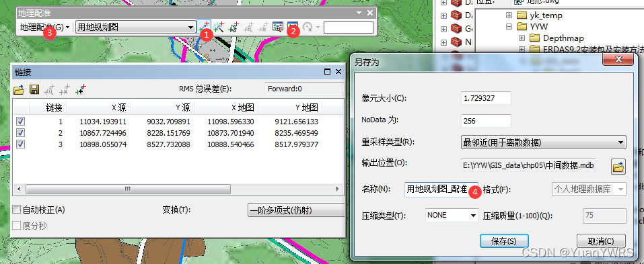
Task: Click cell 10888.540466 in link table
Action: (231, 144)
